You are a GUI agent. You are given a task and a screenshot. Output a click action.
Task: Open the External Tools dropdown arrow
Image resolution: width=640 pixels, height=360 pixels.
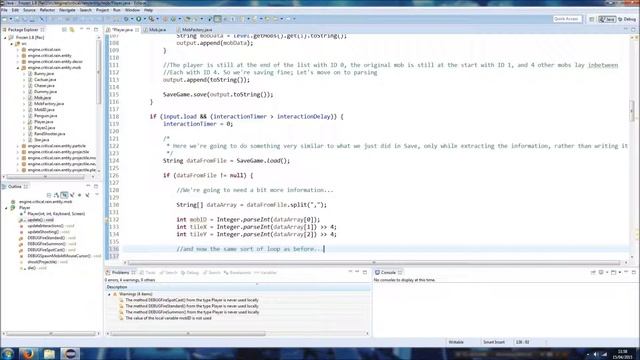(x=157, y=19)
